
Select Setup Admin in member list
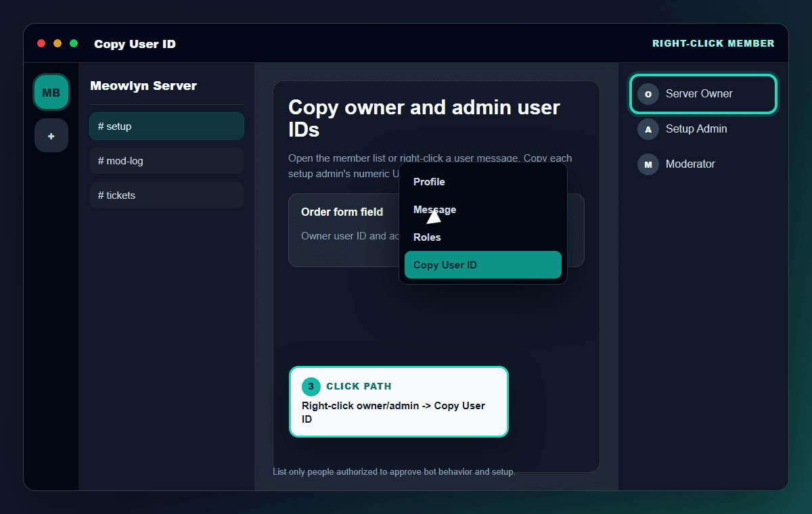704,129
